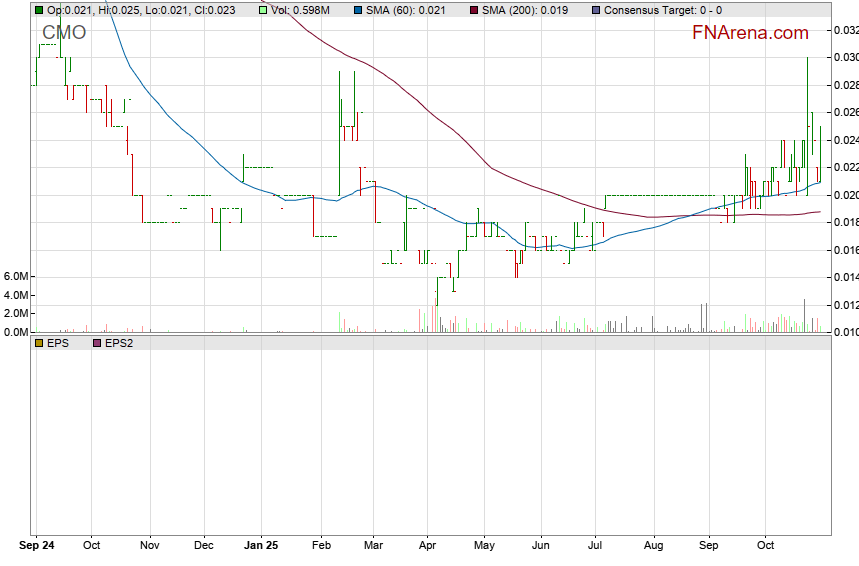The height and width of the screenshot is (566, 859).
Task: Click the purple Consensus Target legend square
Action: (597, 10)
